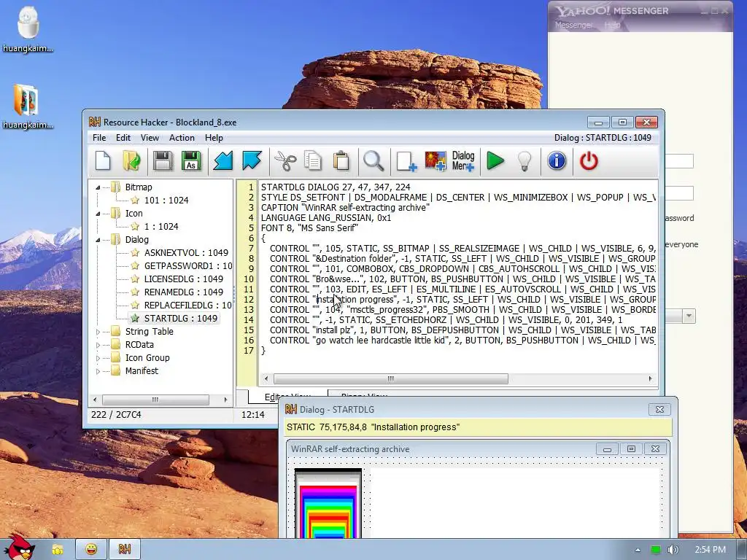Open Resource Hacker Help menu
Viewport: 747px width, 560px height.
click(x=214, y=138)
